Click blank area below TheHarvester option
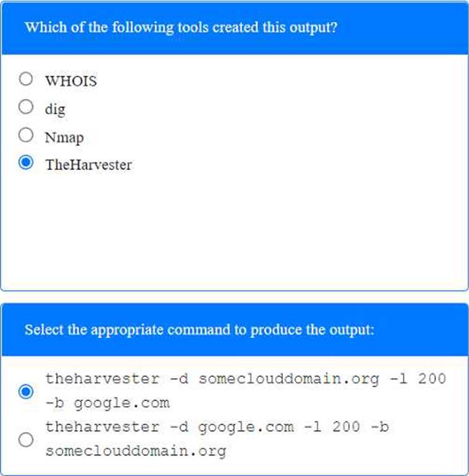Screen dimensions: 469x476 [234, 231]
